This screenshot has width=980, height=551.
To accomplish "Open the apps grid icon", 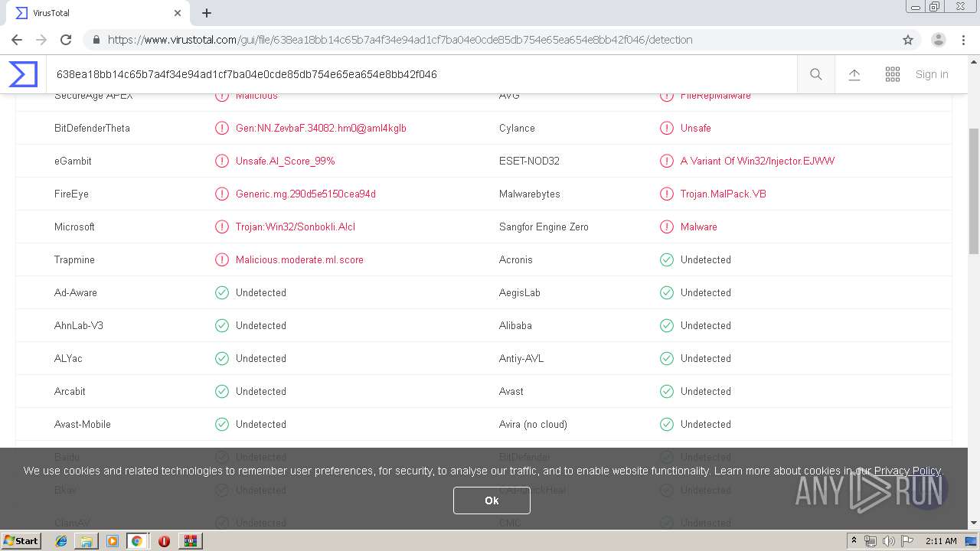I will (x=893, y=74).
